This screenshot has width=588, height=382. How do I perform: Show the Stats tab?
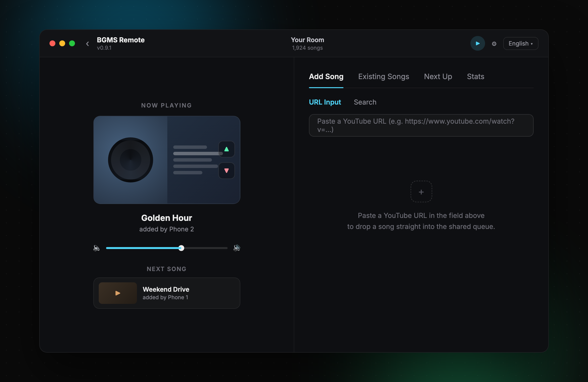475,77
